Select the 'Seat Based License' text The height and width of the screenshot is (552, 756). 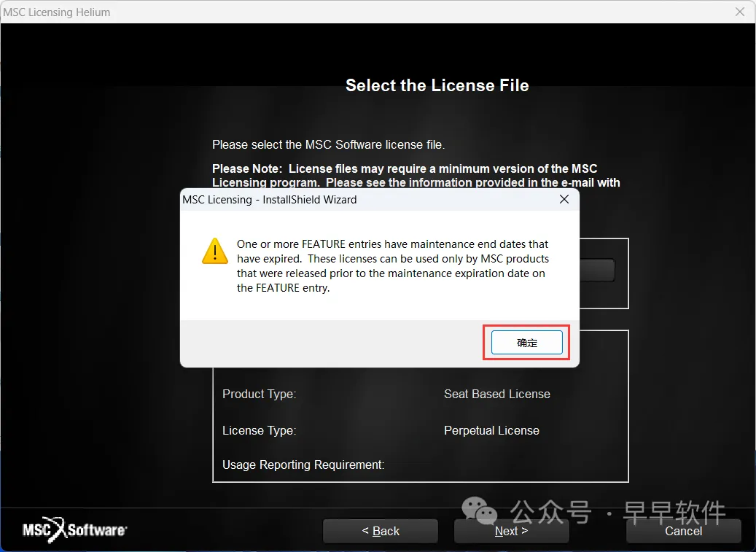coord(496,394)
